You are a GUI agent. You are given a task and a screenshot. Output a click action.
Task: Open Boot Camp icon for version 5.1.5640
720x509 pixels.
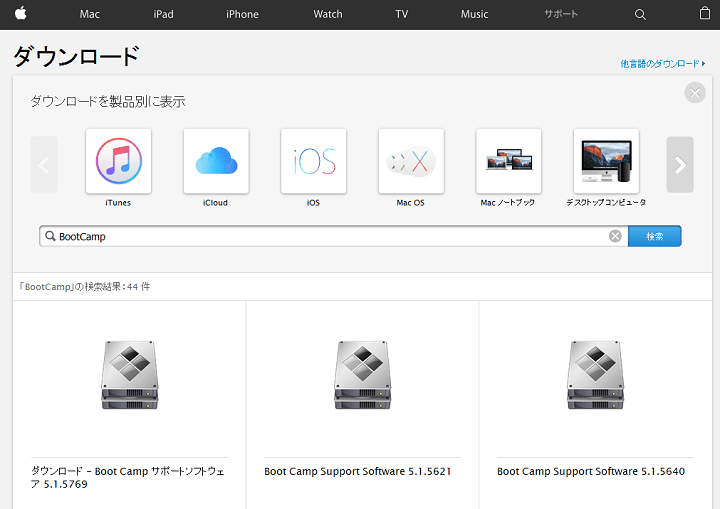[x=595, y=375]
